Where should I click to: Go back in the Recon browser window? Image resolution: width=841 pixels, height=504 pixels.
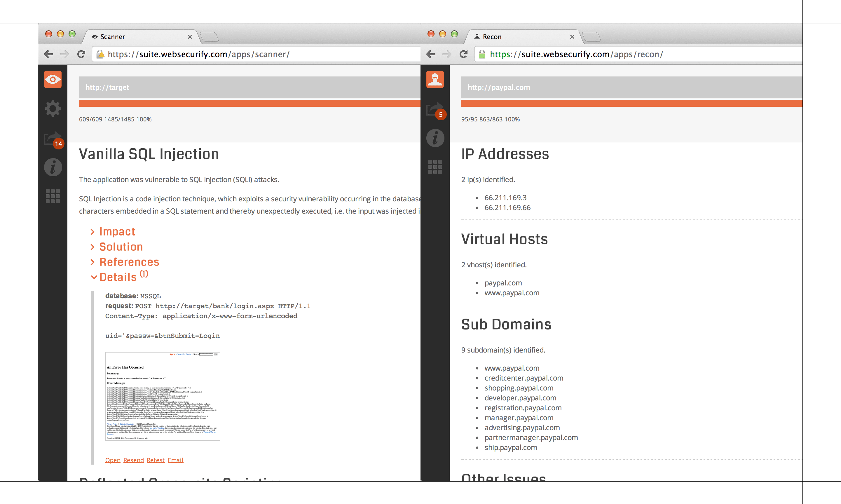tap(431, 54)
